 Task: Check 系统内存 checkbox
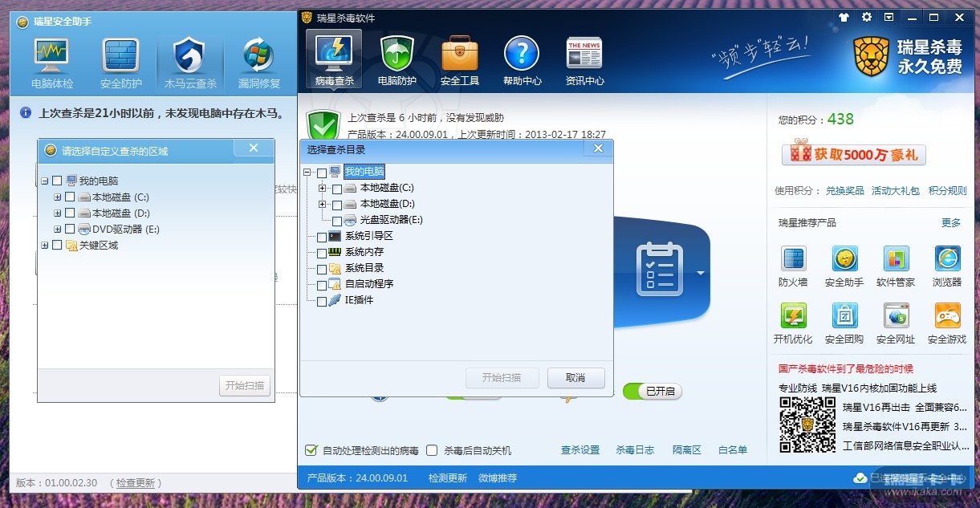point(322,253)
